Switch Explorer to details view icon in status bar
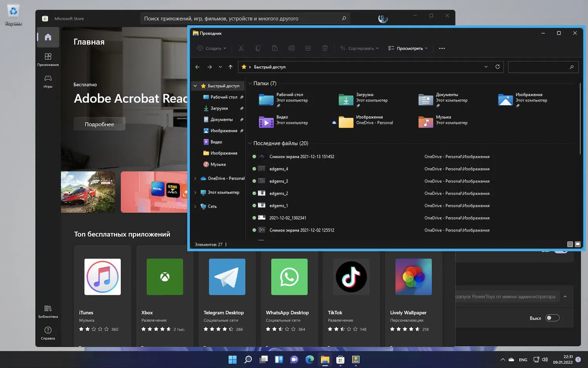 tap(570, 244)
